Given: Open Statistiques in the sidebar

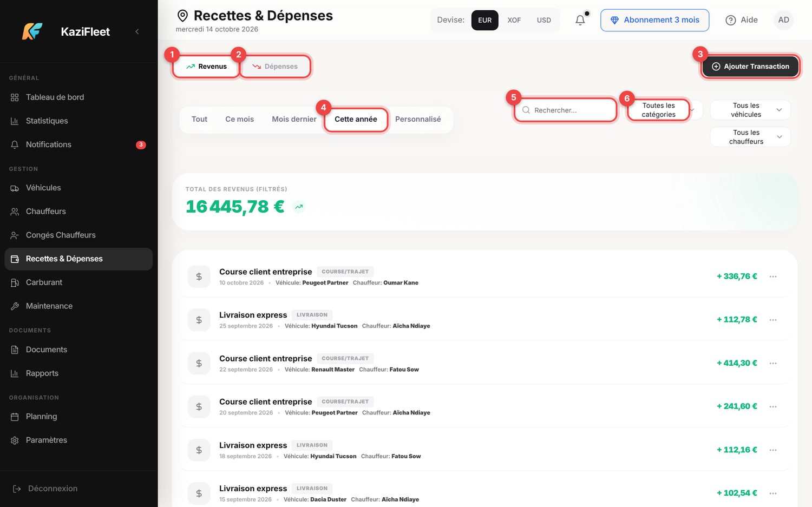Looking at the screenshot, I should coord(78,121).
